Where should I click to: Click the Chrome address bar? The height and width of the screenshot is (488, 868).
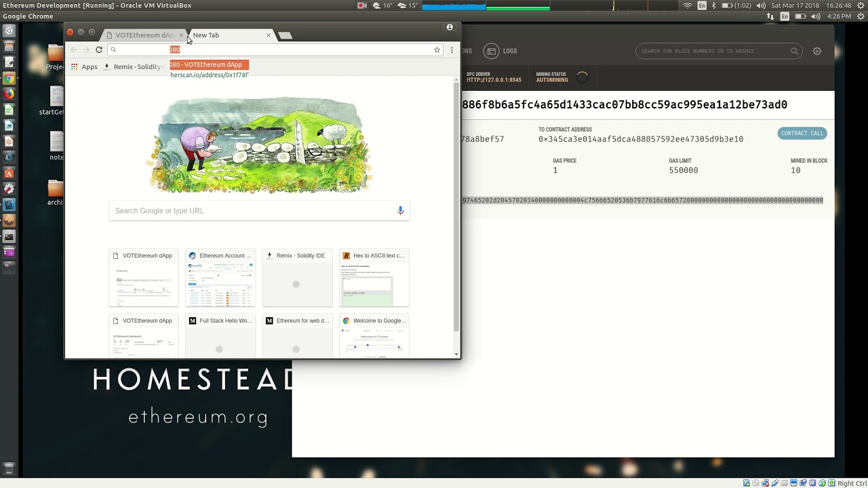point(275,49)
